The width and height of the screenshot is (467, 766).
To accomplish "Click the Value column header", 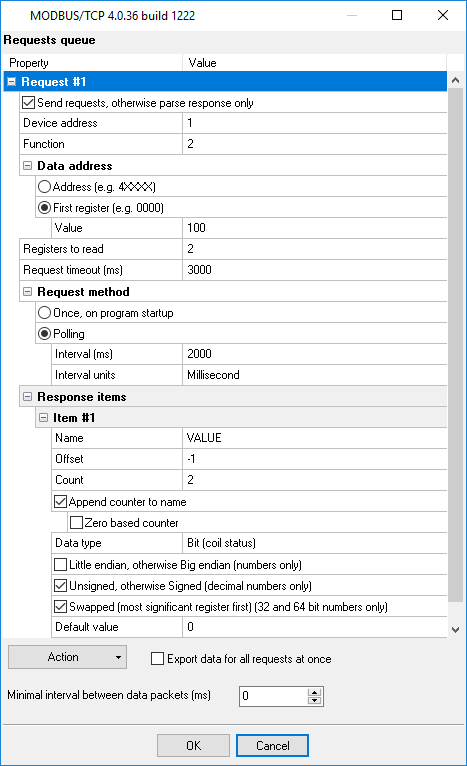I will click(315, 63).
